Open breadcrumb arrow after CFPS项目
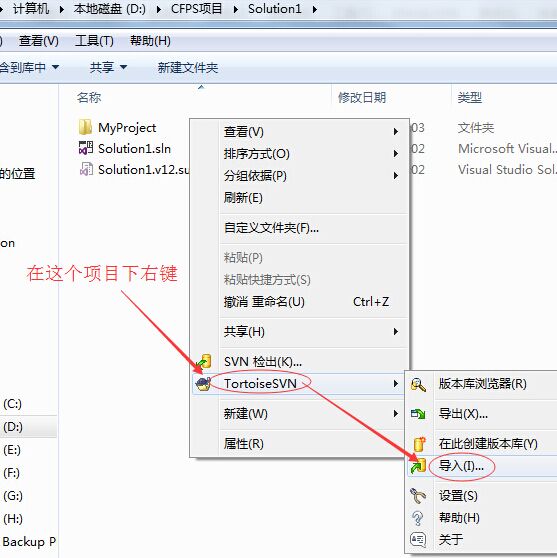Viewport: 557px width, 558px height. [236, 9]
